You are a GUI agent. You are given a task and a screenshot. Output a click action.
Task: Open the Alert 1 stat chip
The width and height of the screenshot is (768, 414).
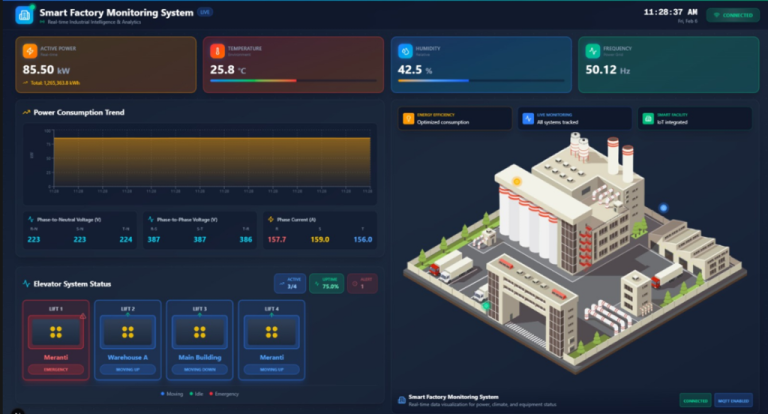pyautogui.click(x=362, y=283)
